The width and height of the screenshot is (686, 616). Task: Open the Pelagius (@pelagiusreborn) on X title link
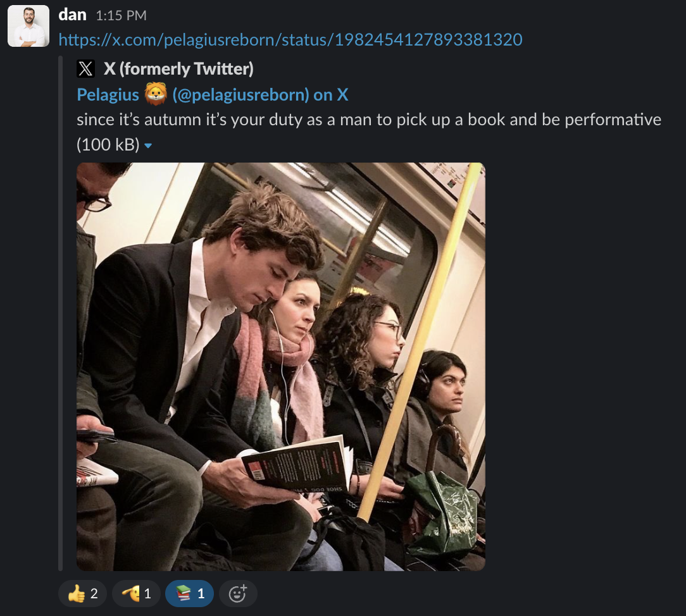(x=212, y=95)
